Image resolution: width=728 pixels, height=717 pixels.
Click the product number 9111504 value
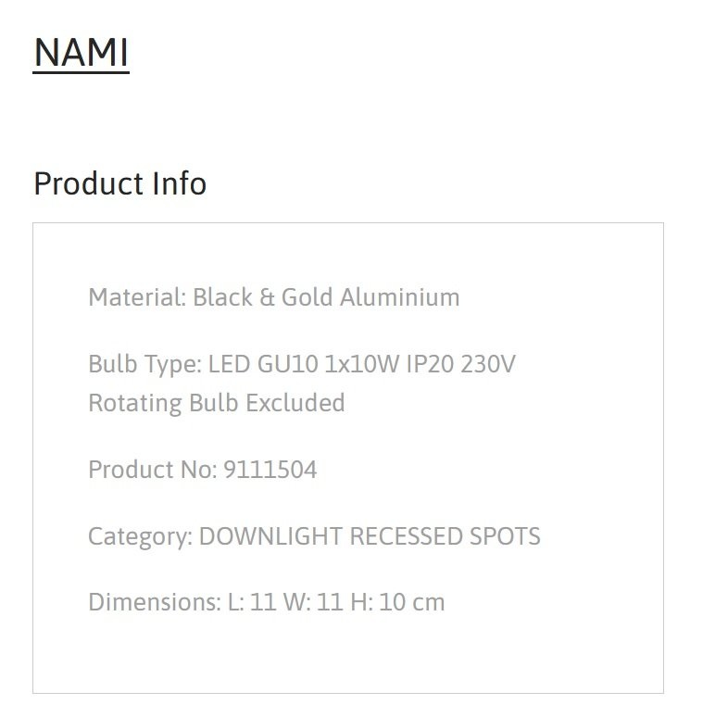pyautogui.click(x=270, y=469)
